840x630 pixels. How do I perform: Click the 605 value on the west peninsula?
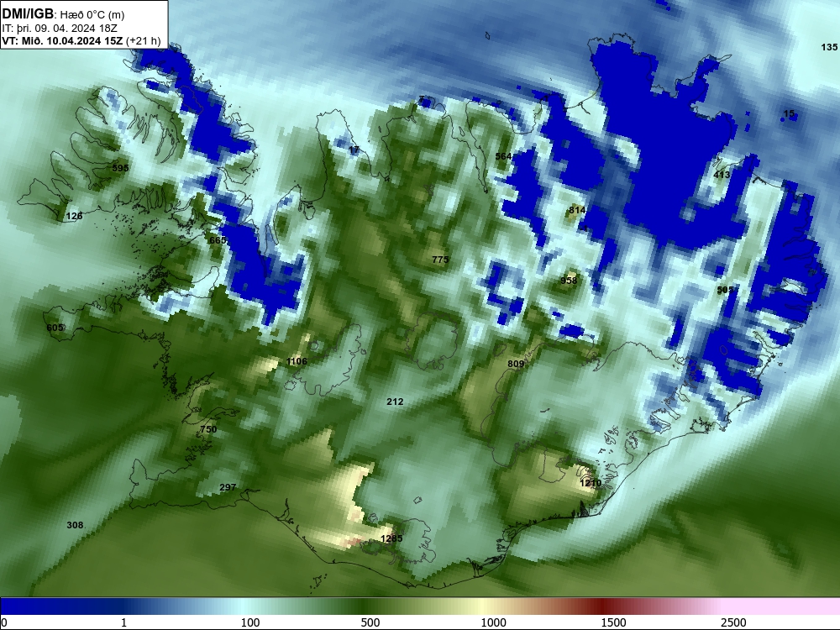coord(55,328)
